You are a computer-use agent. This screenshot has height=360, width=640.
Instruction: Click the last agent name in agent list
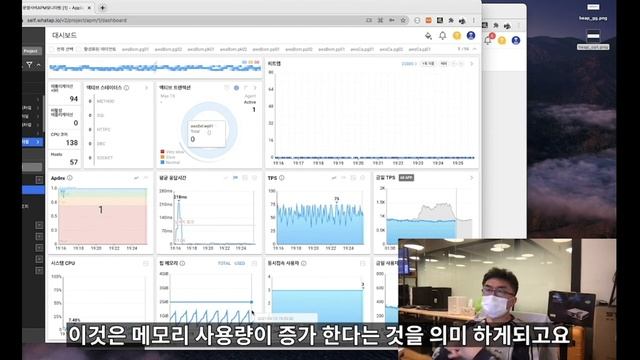(x=420, y=49)
